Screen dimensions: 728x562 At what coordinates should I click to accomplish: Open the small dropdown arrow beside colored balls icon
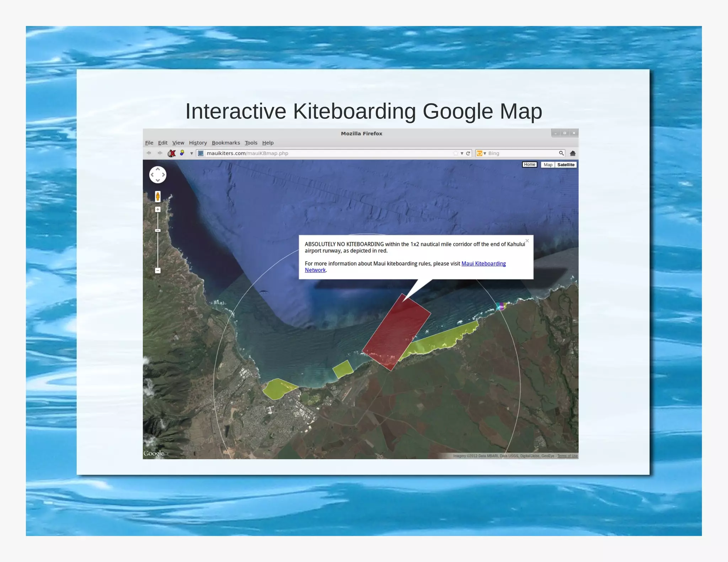pyautogui.click(x=192, y=153)
